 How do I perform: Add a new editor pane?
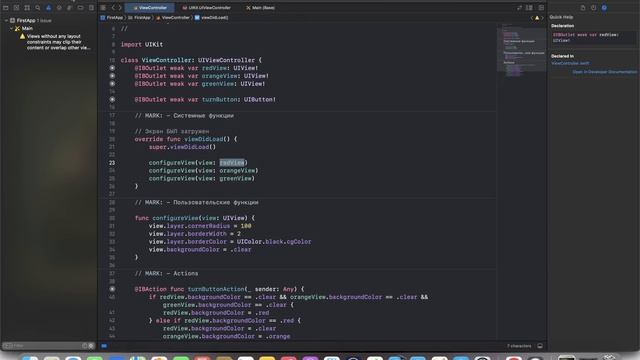541,8
